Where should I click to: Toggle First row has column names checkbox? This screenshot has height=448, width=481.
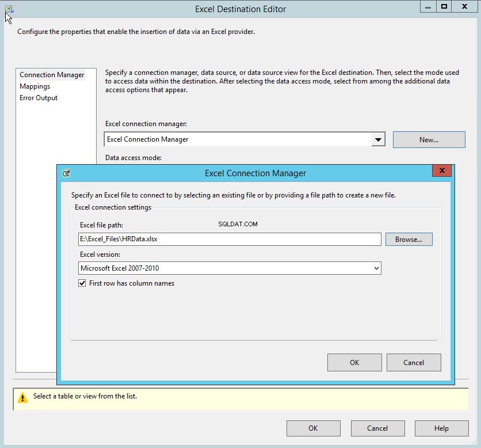point(82,283)
